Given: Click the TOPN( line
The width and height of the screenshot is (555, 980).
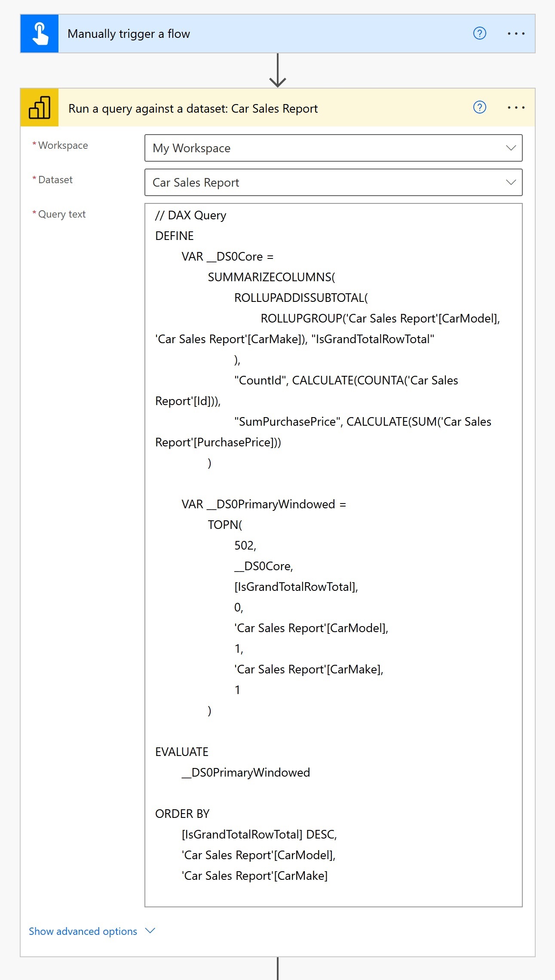Looking at the screenshot, I should 225,525.
